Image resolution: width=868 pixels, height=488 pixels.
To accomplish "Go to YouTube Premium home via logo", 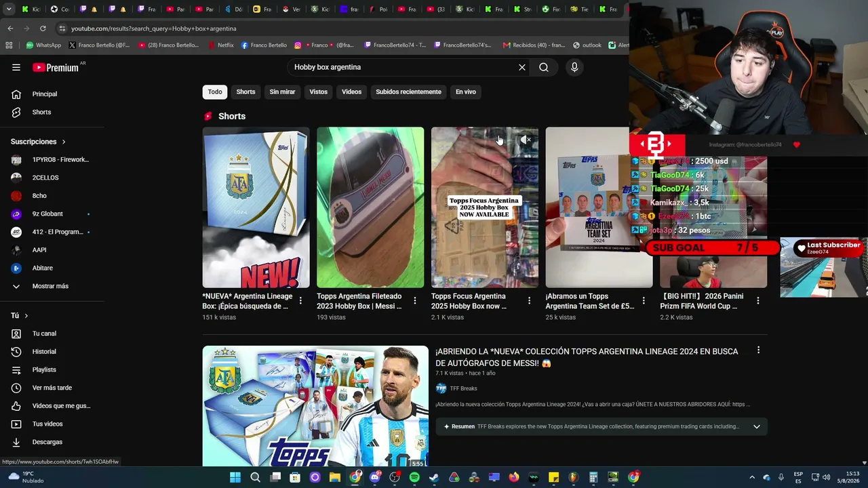I will [57, 67].
